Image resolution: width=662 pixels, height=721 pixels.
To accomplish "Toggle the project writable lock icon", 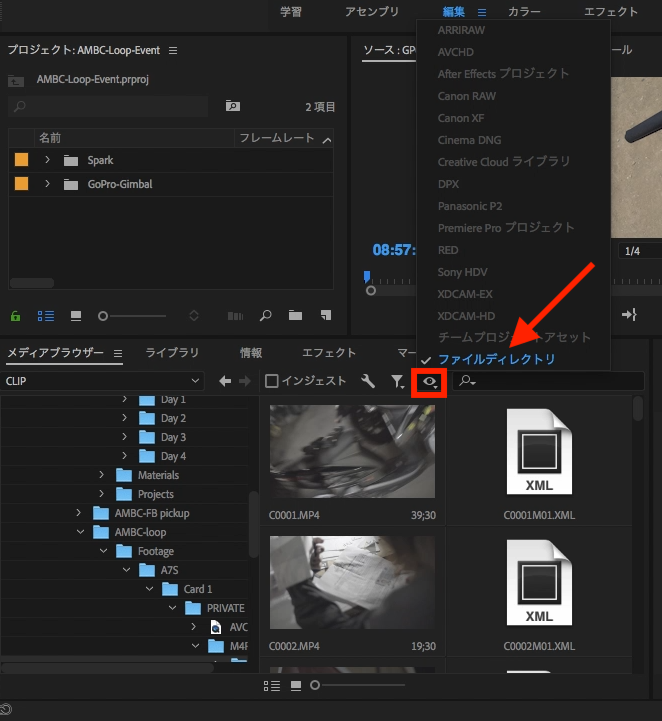I will 16,316.
